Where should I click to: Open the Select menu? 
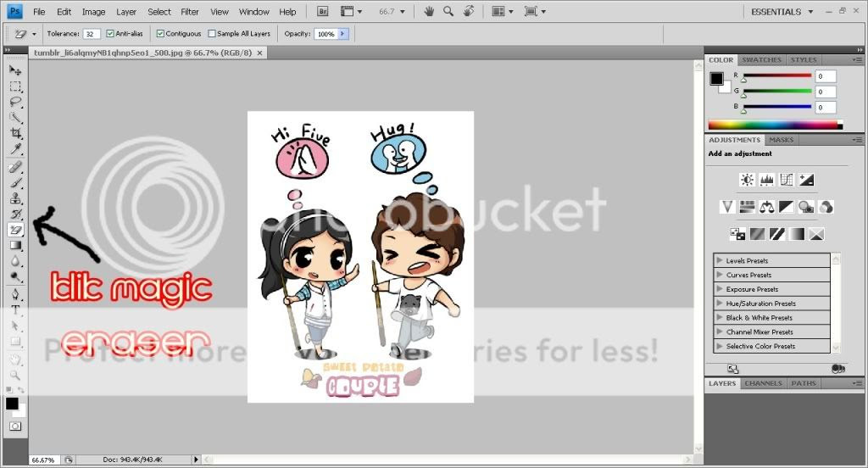[159, 12]
